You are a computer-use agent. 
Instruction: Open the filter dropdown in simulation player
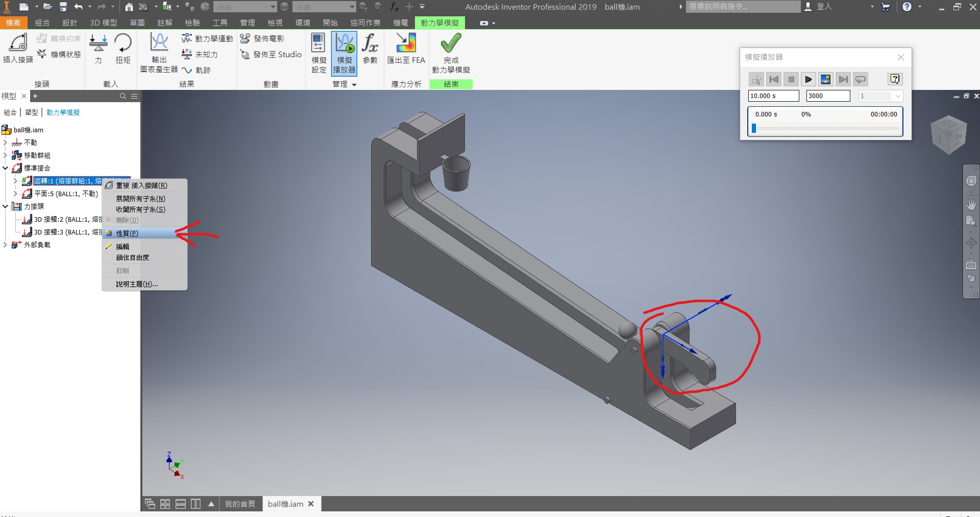click(897, 96)
